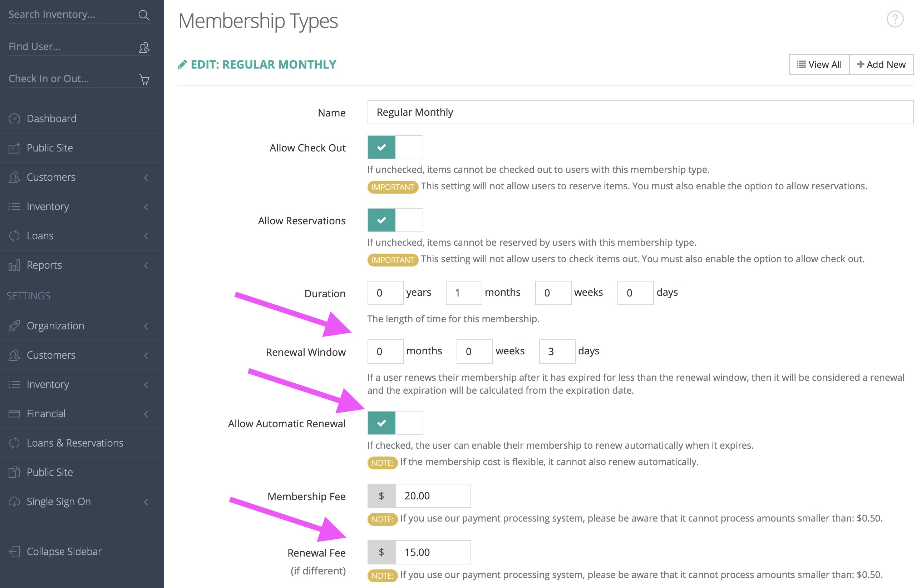The image size is (921, 588).
Task: Open the Dashboard menu item
Action: point(82,119)
